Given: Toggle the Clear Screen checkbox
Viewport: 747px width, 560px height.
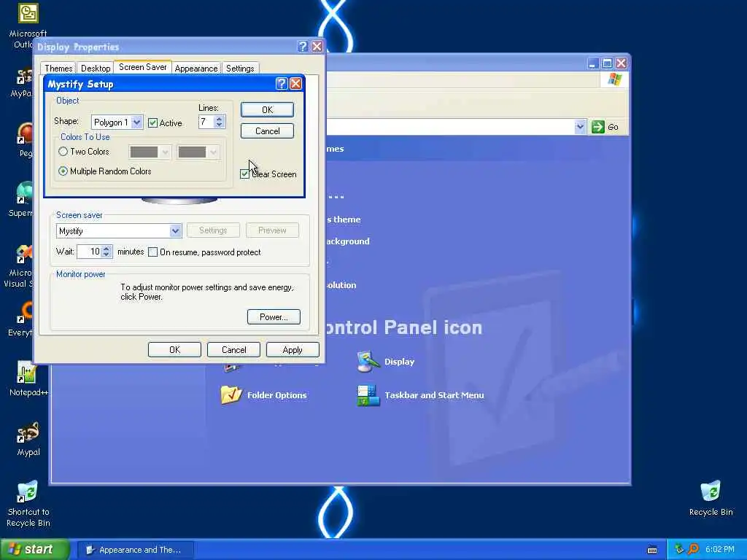Looking at the screenshot, I should point(244,174).
